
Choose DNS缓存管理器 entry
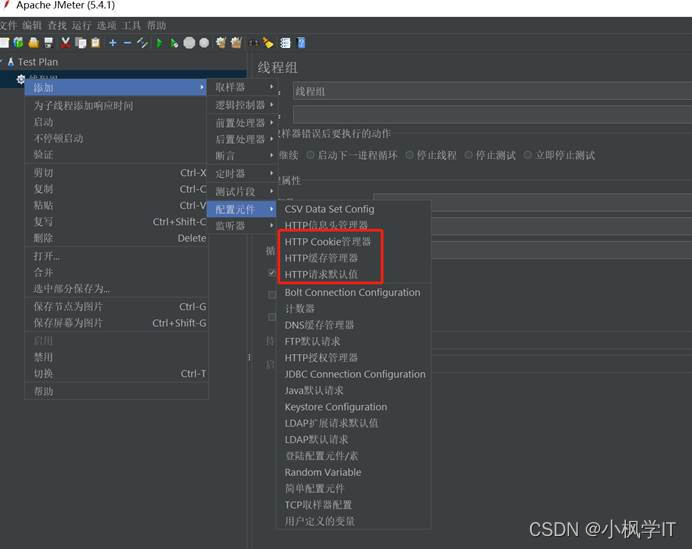[x=354, y=325]
